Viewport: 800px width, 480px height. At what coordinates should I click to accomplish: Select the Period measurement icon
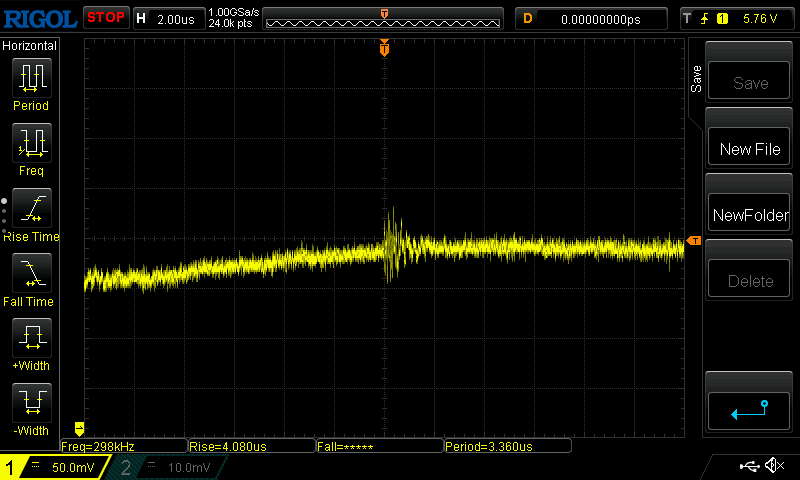click(x=32, y=78)
